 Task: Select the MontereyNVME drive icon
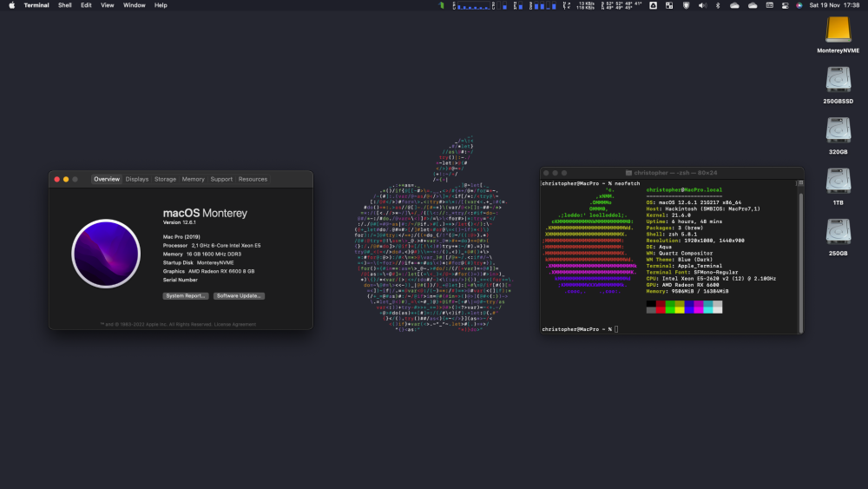tap(838, 30)
